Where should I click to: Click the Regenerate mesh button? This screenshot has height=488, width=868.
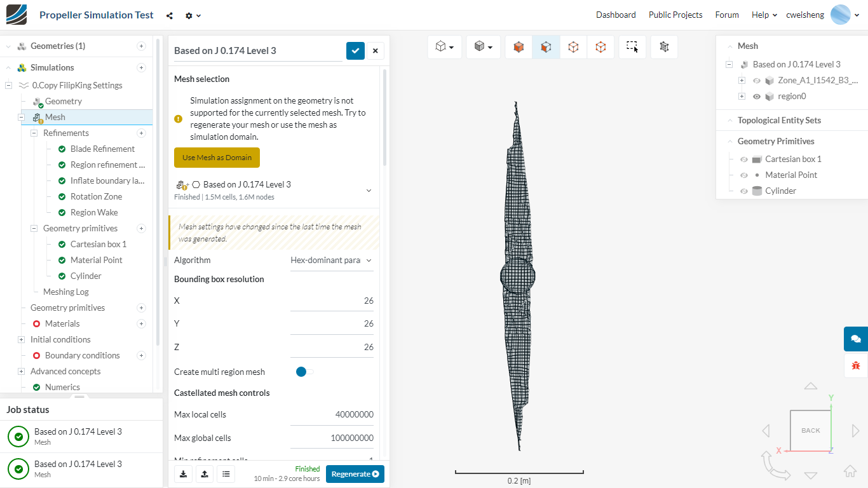pos(355,473)
